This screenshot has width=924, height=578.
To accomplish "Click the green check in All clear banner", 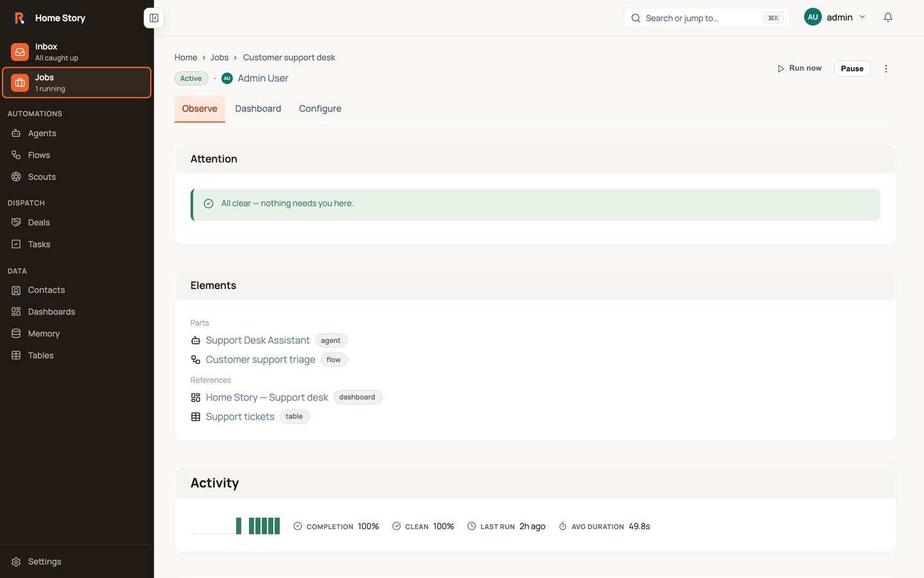I will tap(209, 204).
